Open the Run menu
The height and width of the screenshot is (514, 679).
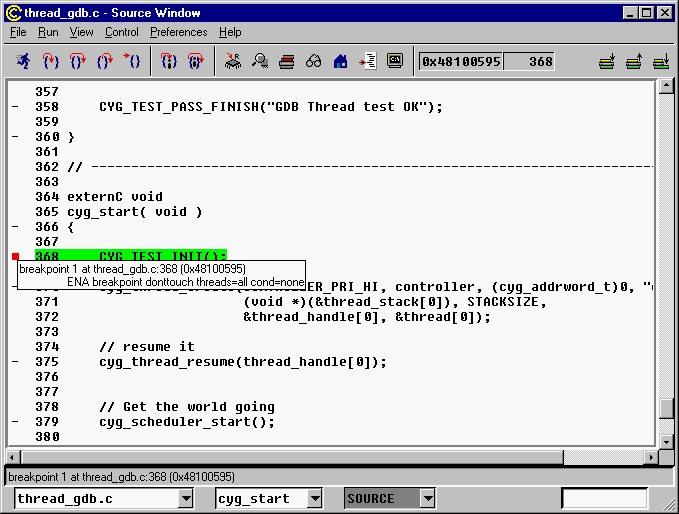point(48,32)
